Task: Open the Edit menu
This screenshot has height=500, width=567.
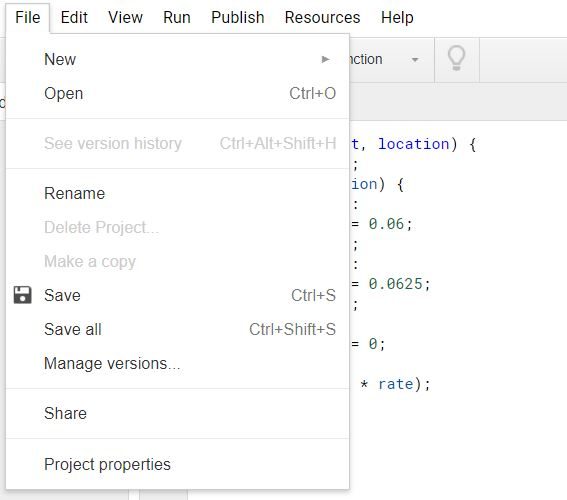Action: [x=74, y=17]
